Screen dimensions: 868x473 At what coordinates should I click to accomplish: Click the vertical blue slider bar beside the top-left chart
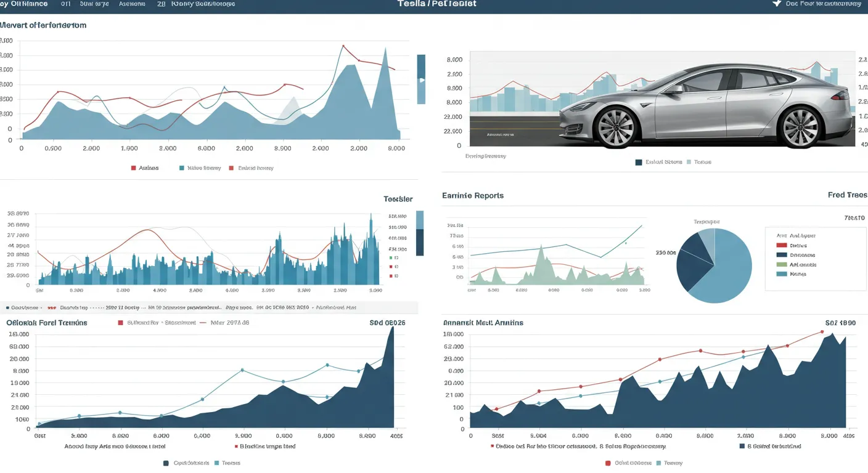point(421,79)
